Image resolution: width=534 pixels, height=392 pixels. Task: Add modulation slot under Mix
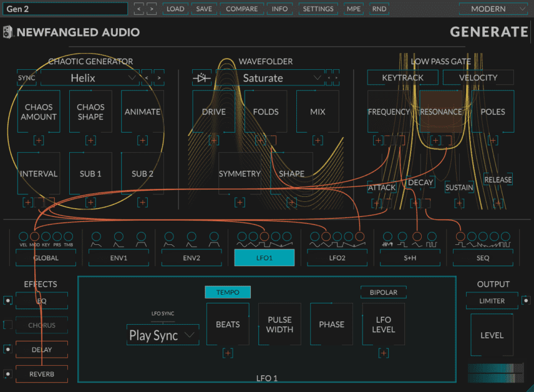click(x=318, y=140)
